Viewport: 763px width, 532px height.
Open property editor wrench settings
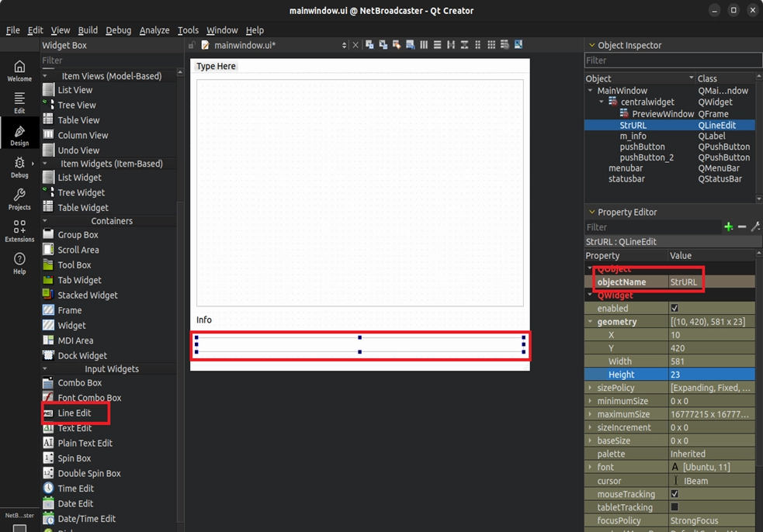tap(755, 227)
